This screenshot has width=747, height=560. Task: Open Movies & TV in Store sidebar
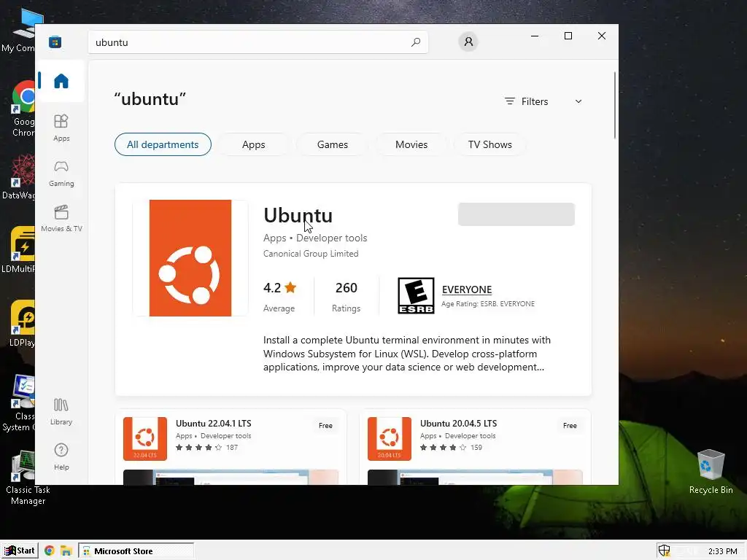click(61, 219)
